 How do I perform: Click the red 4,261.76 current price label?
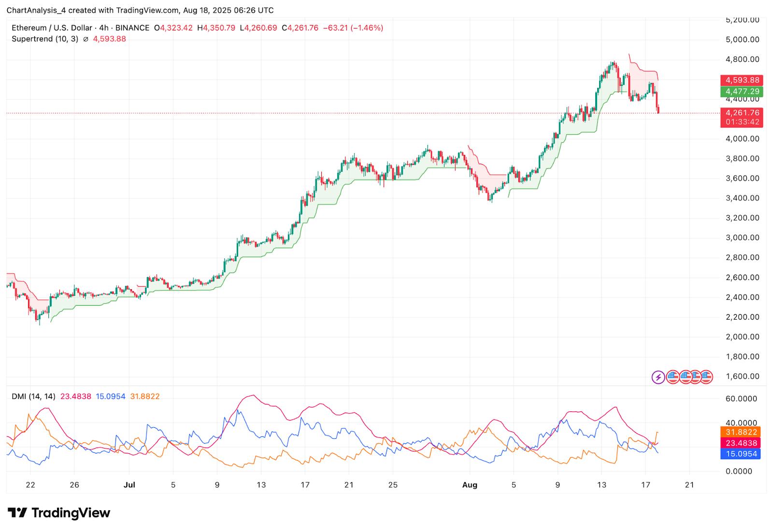pyautogui.click(x=742, y=112)
